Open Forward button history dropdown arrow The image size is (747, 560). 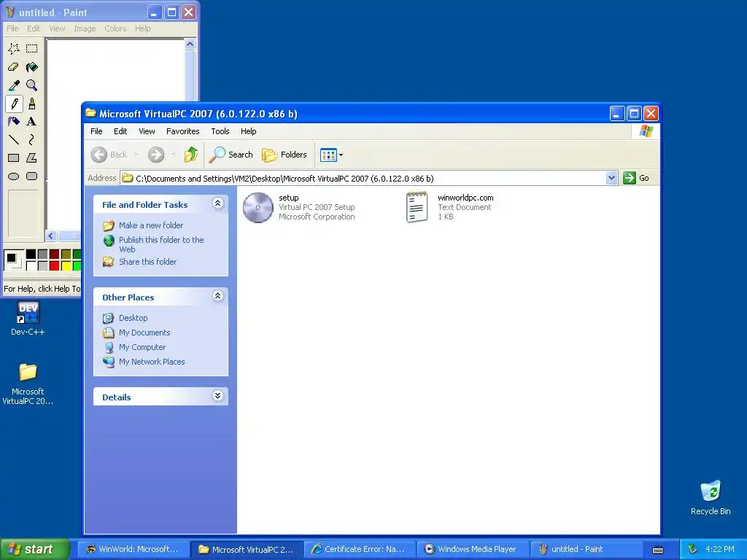(172, 155)
